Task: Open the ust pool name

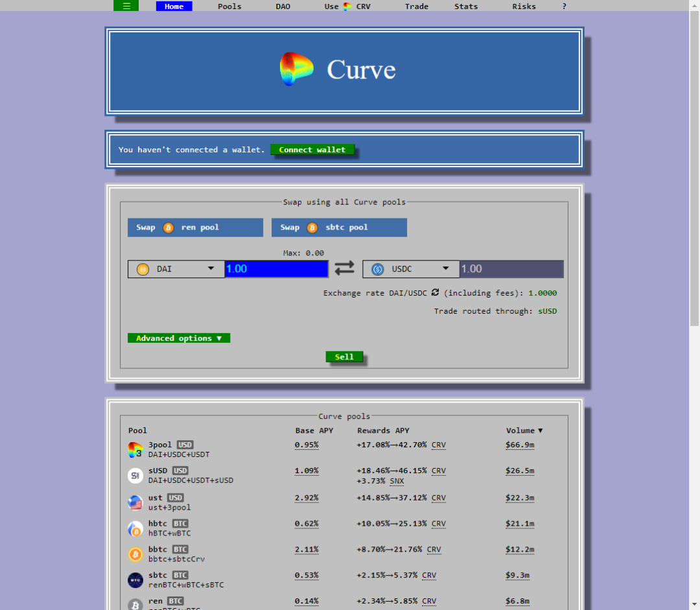Action: point(156,497)
